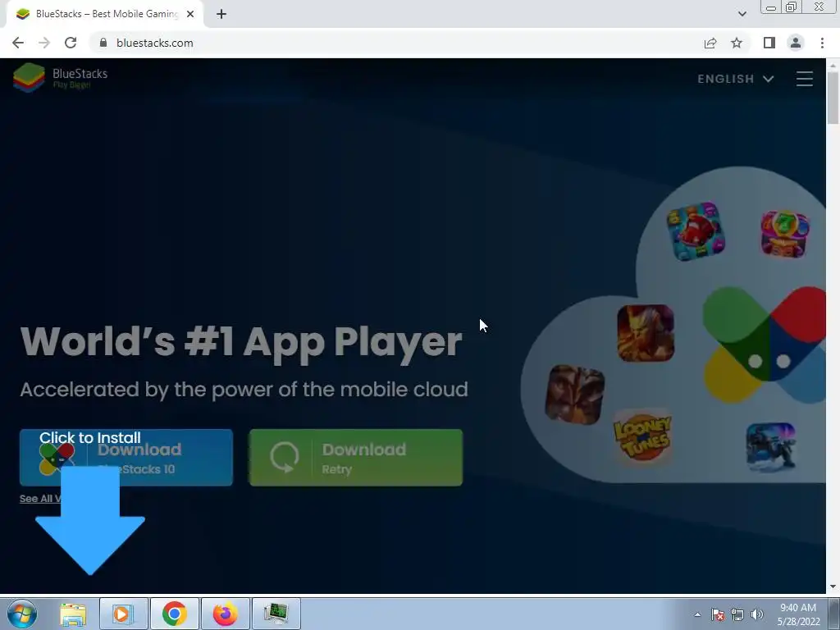Viewport: 840px width, 630px height.
Task: Open media player from taskbar
Action: coord(123,614)
